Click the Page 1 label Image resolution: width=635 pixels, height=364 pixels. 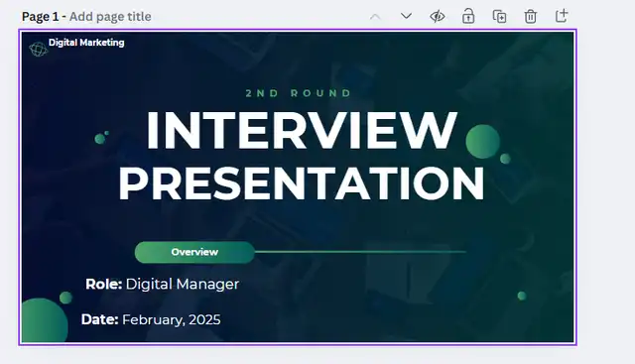click(x=40, y=17)
